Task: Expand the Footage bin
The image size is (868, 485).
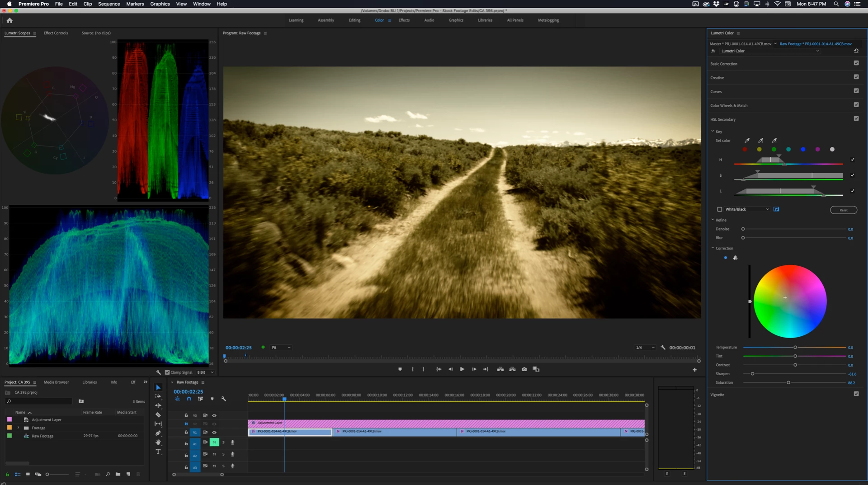Action: pos(19,428)
